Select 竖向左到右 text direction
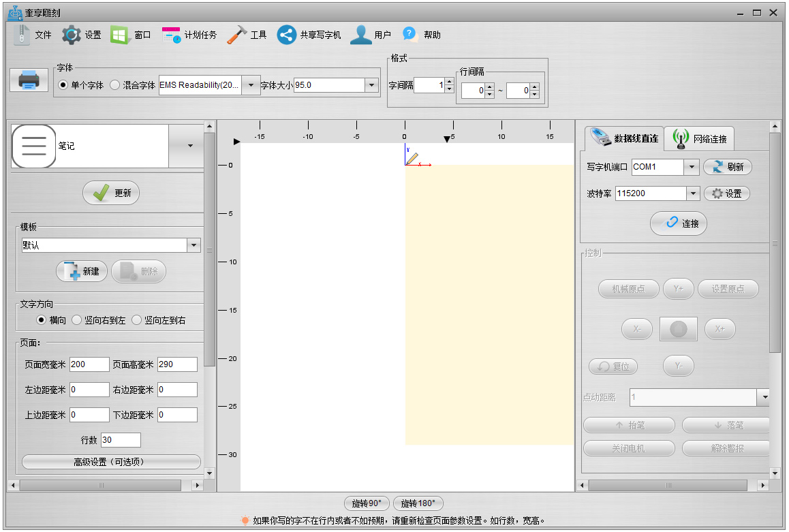This screenshot has height=532, width=789. [137, 319]
